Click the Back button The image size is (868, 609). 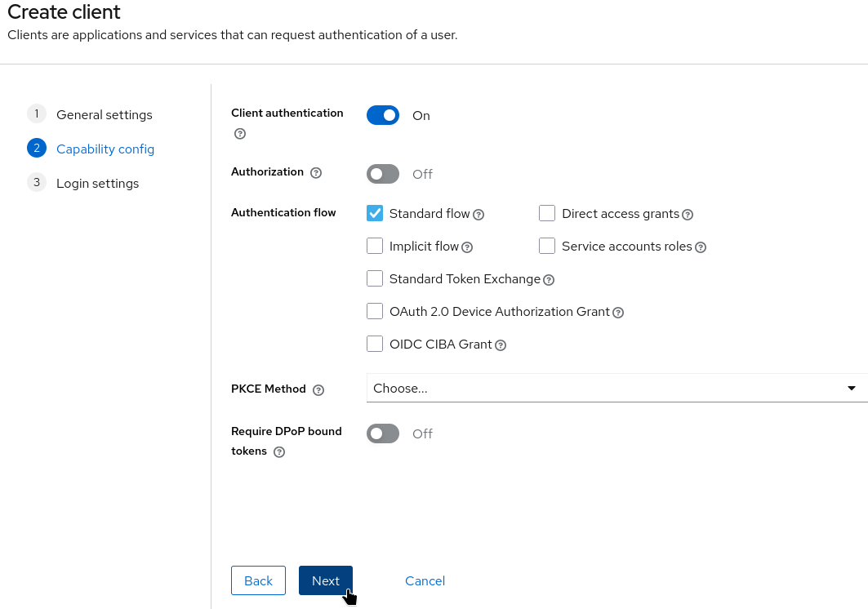258,580
